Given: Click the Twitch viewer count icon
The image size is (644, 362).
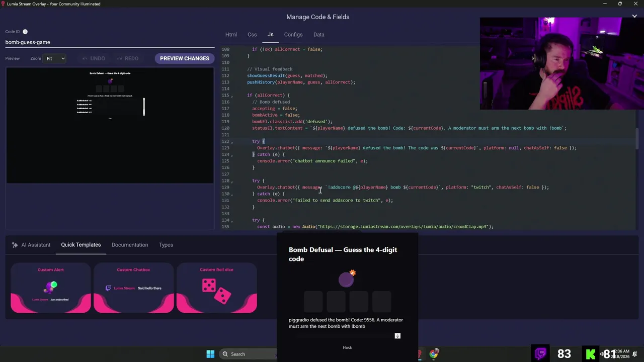Looking at the screenshot, I should 541,354.
